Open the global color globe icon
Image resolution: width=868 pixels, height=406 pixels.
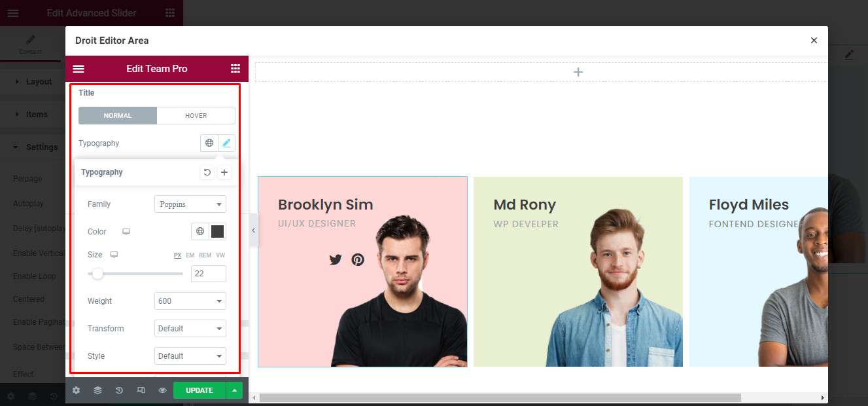coord(200,232)
